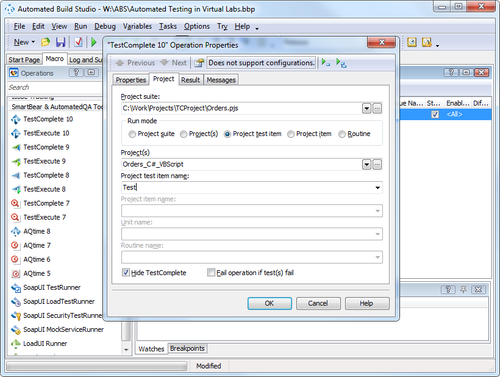The height and width of the screenshot is (377, 500).
Task: Enable Fail operation if test(s) fail
Action: 211,273
